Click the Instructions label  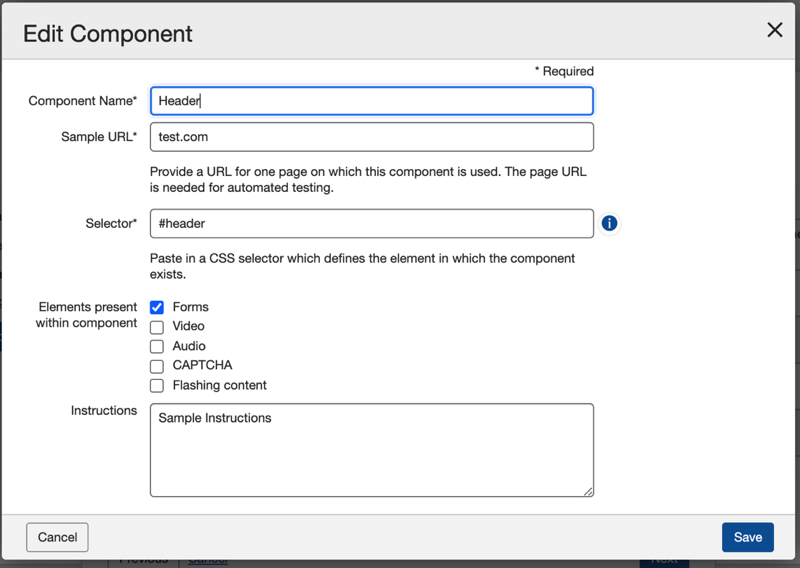point(103,411)
